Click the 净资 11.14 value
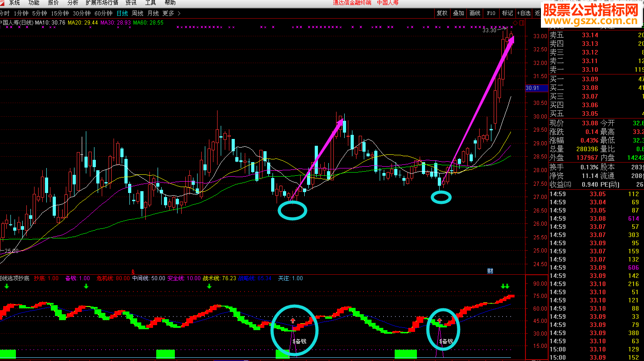The height and width of the screenshot is (361, 644). 590,176
